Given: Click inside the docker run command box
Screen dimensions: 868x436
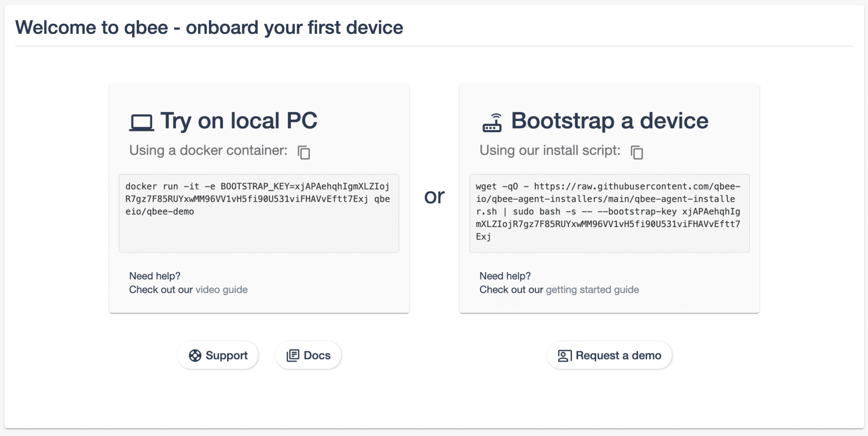Looking at the screenshot, I should pyautogui.click(x=259, y=213).
